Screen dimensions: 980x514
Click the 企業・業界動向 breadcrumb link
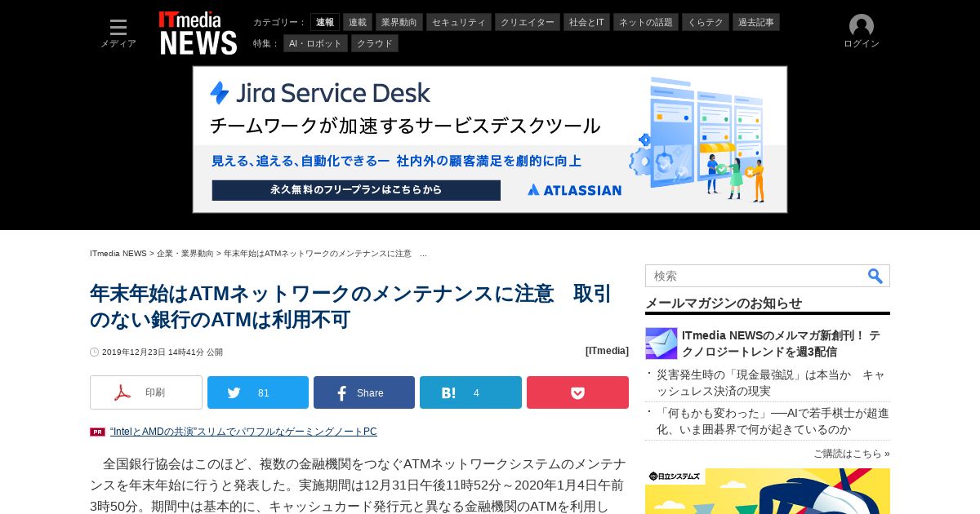coord(185,254)
